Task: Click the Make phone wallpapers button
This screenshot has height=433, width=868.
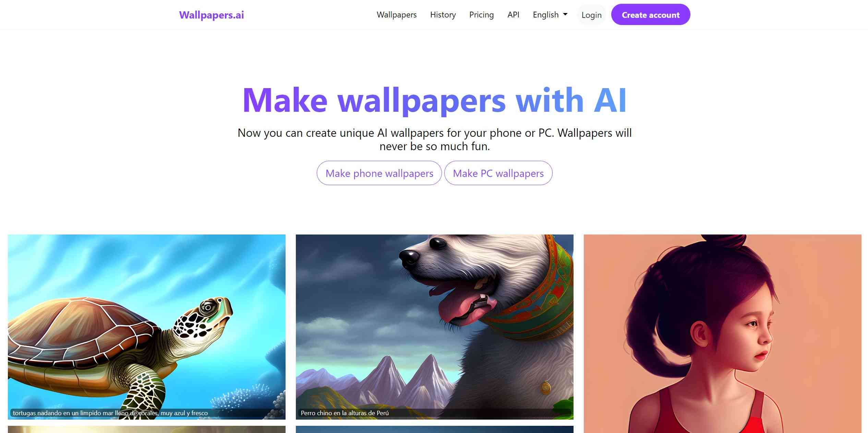Action: 379,172
